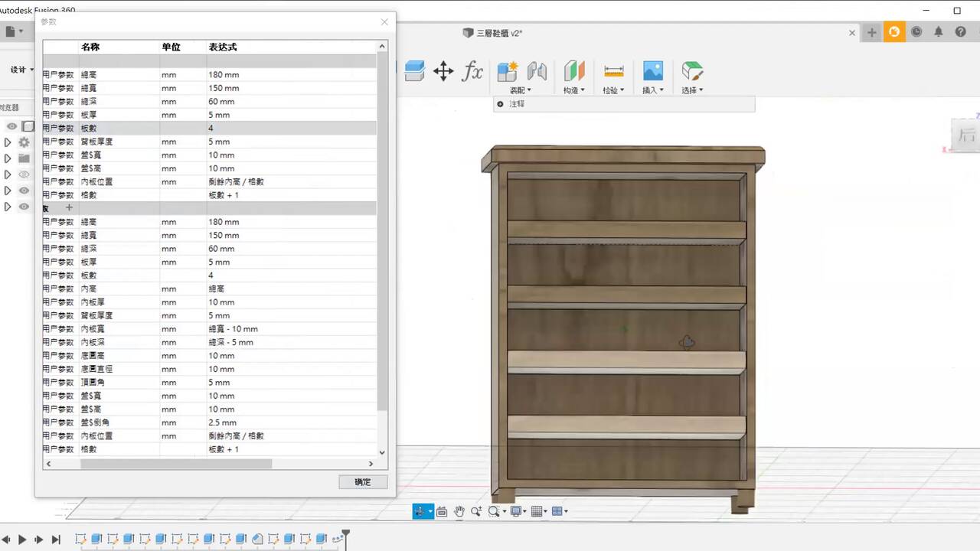Open the 构造 dropdown menu

tap(574, 90)
